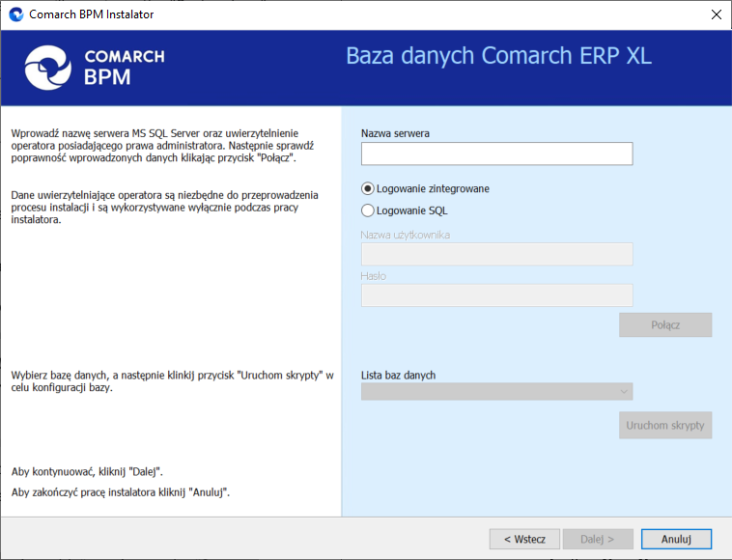The width and height of the screenshot is (732, 560).
Task: Click the Połącz button
Action: 665,324
